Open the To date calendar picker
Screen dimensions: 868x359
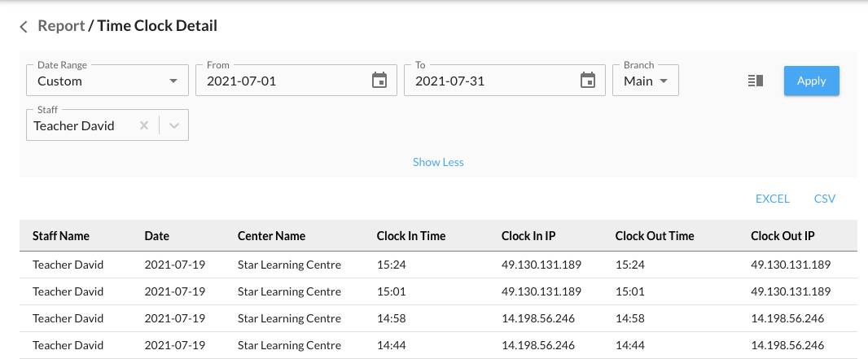pos(587,81)
